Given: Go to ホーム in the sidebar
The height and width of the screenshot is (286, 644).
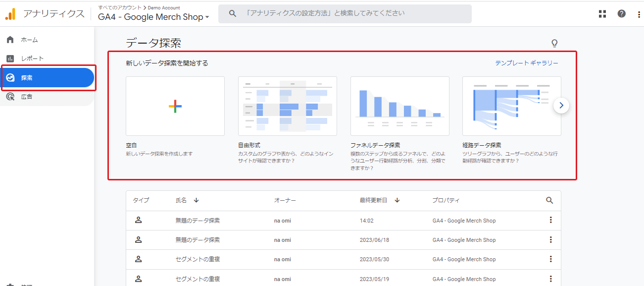Looking at the screenshot, I should click(29, 40).
